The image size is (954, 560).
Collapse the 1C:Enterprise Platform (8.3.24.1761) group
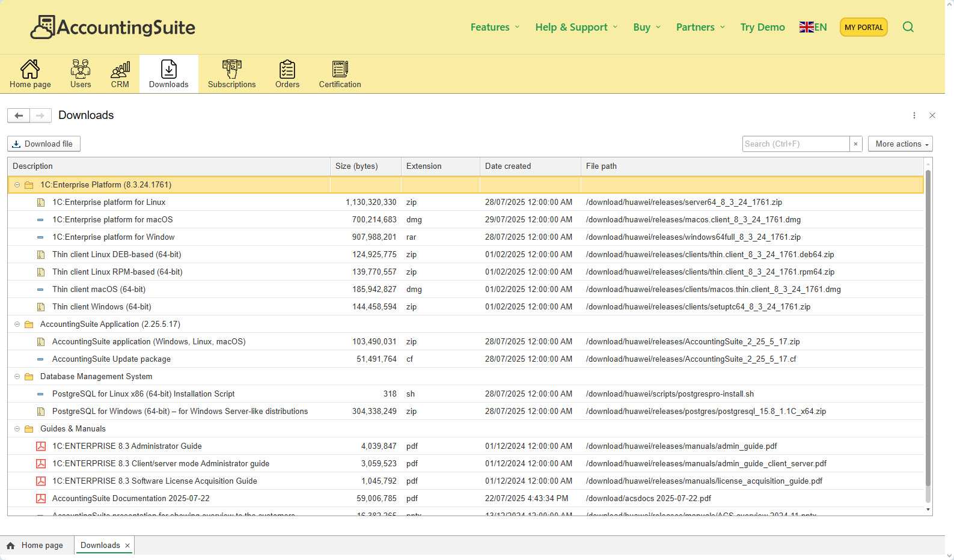click(x=17, y=185)
